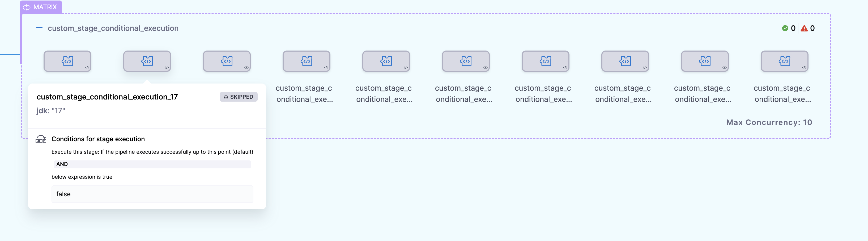
Task: Collapse the custom_stage_conditional_execution matrix group
Action: [39, 28]
